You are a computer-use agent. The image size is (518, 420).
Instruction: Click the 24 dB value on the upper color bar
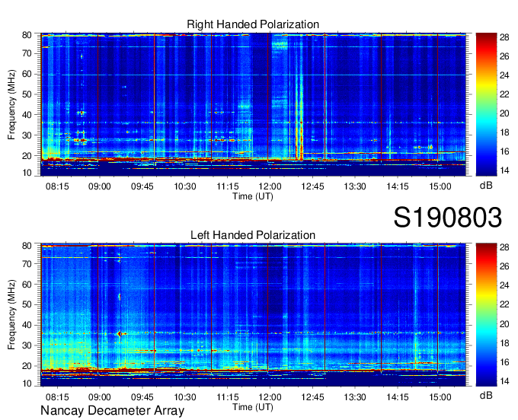504,75
